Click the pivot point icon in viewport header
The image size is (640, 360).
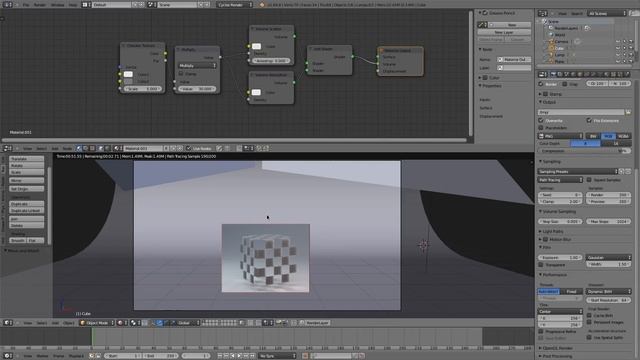(134, 322)
